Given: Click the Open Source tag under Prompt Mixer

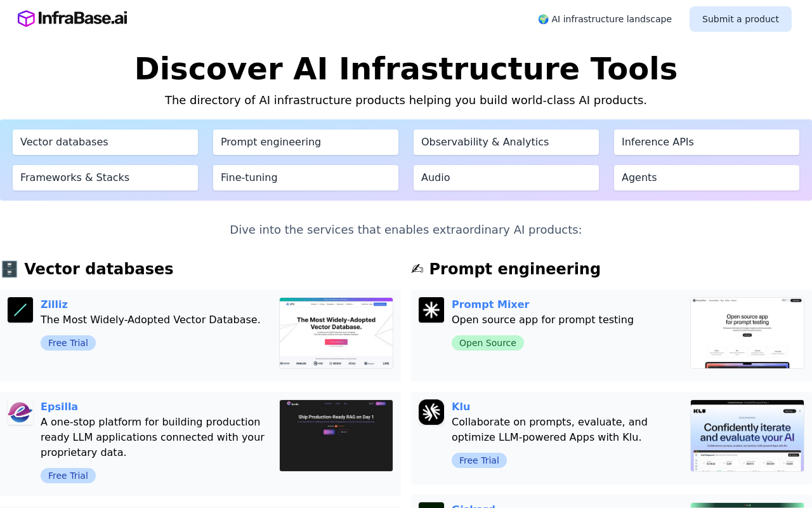Looking at the screenshot, I should [x=488, y=343].
